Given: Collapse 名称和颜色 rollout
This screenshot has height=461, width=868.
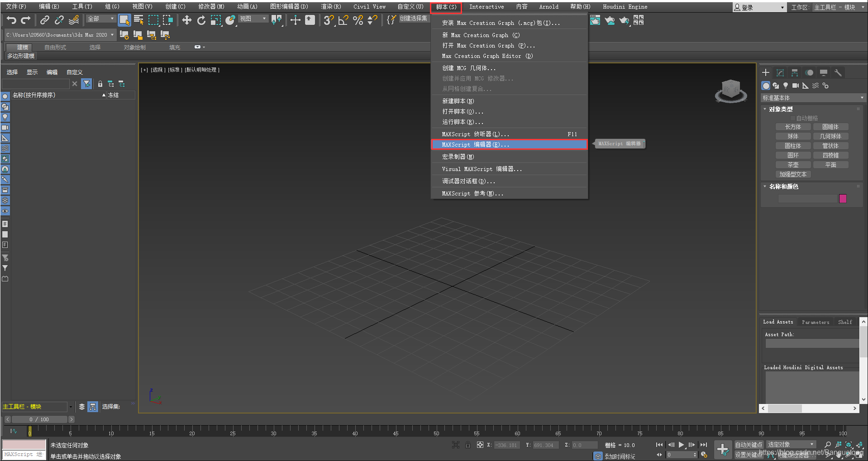Looking at the screenshot, I should pyautogui.click(x=783, y=186).
